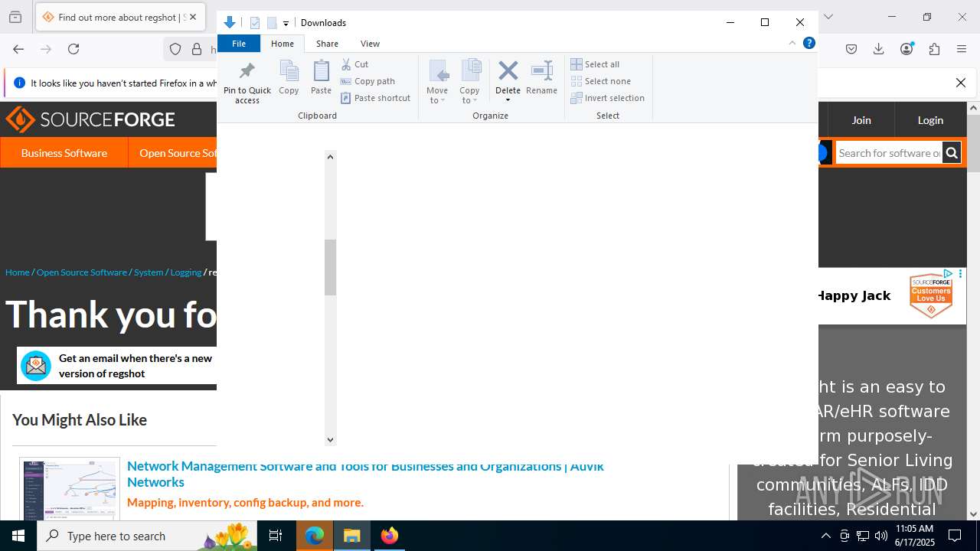Click navigation pane scroll down arrow
The height and width of the screenshot is (551, 980).
pyautogui.click(x=330, y=439)
